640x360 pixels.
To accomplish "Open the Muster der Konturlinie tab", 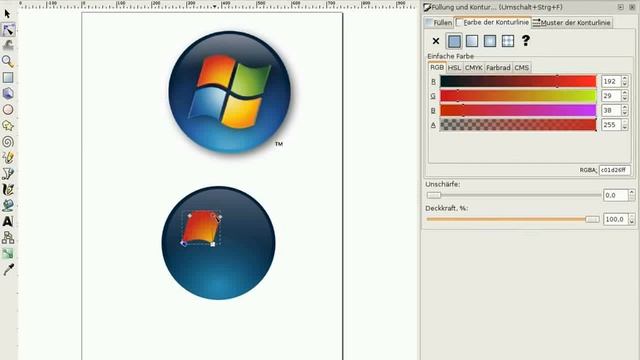I will pyautogui.click(x=571, y=23).
